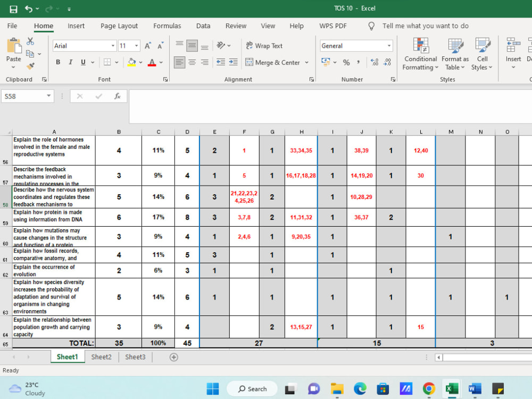Open Conditional Formatting options
The image size is (532, 399).
click(420, 53)
